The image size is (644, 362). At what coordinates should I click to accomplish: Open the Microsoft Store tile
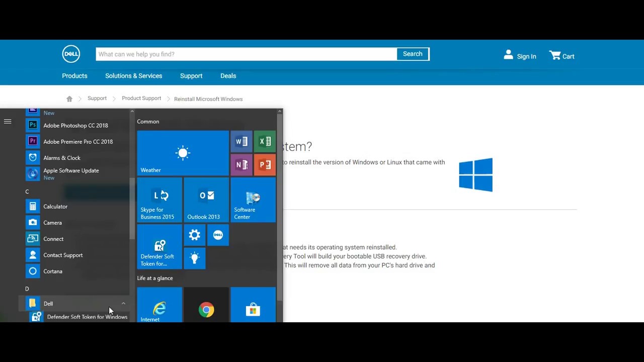click(x=253, y=305)
